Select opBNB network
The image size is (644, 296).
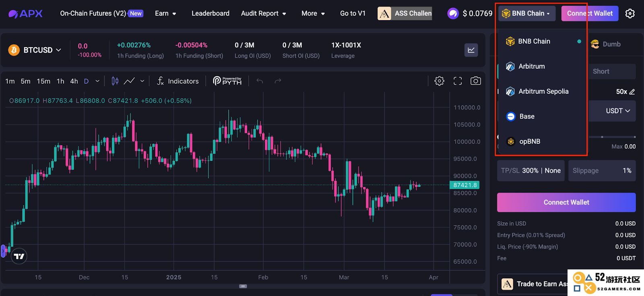(542, 141)
